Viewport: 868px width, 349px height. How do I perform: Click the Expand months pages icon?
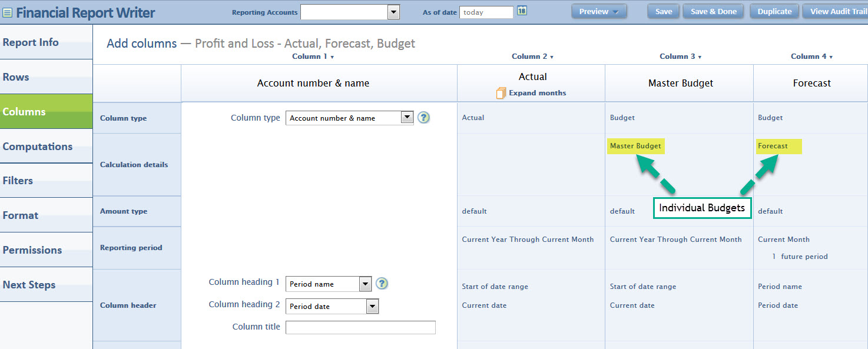(x=501, y=93)
